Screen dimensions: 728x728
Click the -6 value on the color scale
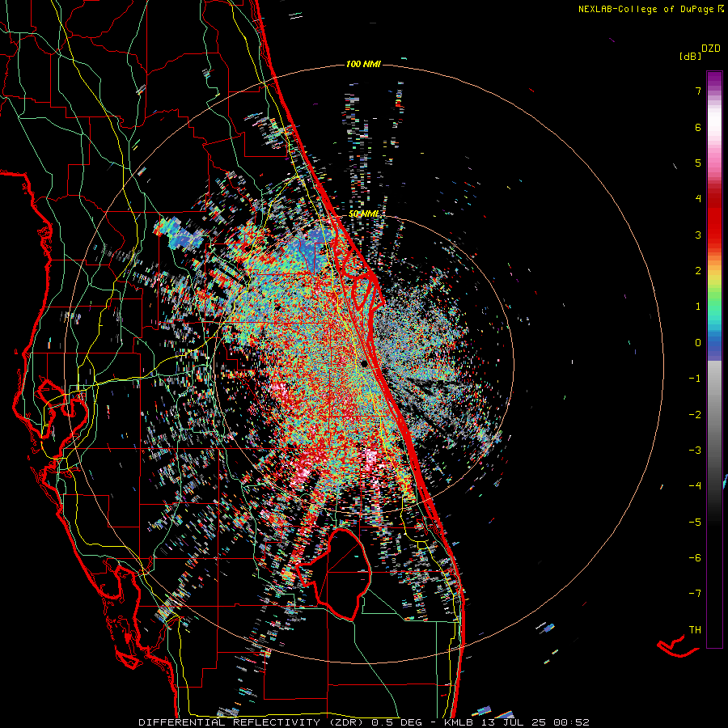pyautogui.click(x=695, y=557)
